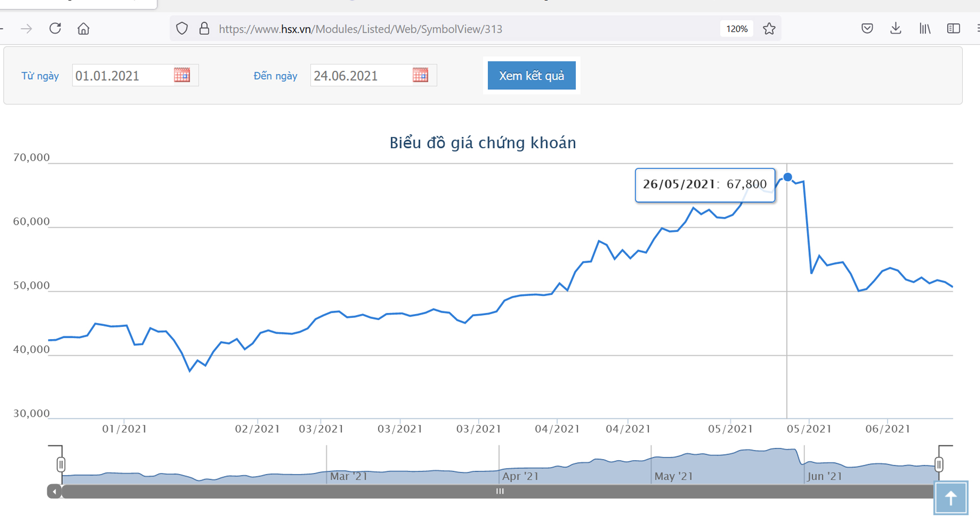Go to the browser home page

[x=83, y=29]
